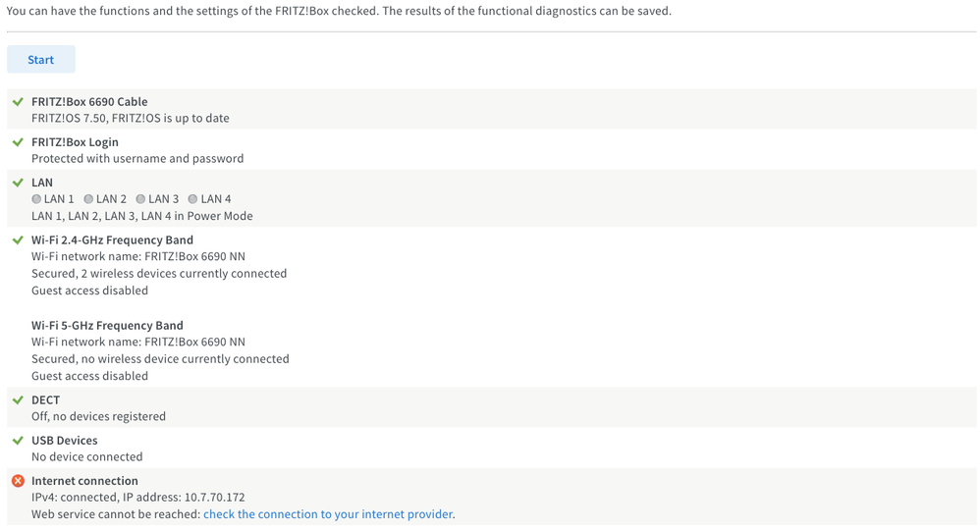Click green checkmark beside FRITZ!Box 6690 Cable
Viewport: 980px width, 530px height.
pyautogui.click(x=18, y=102)
